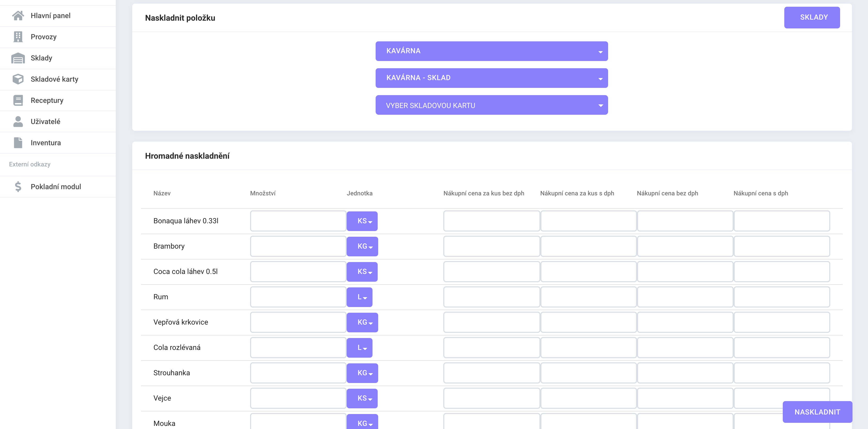Click the Hromadné naskladnění heading
Image resolution: width=868 pixels, height=429 pixels.
click(187, 156)
